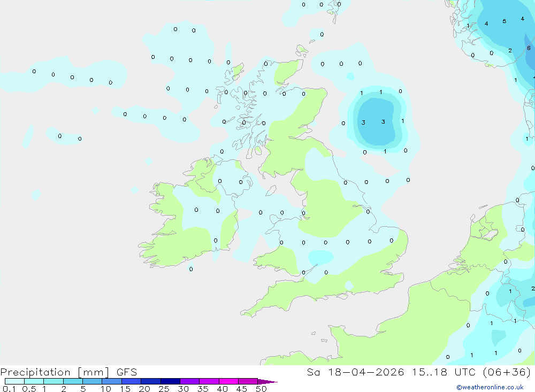Viewport: 535px width, 392px height.
Task: Click the 2–5 mm legend color swatch
Action: pos(73,381)
